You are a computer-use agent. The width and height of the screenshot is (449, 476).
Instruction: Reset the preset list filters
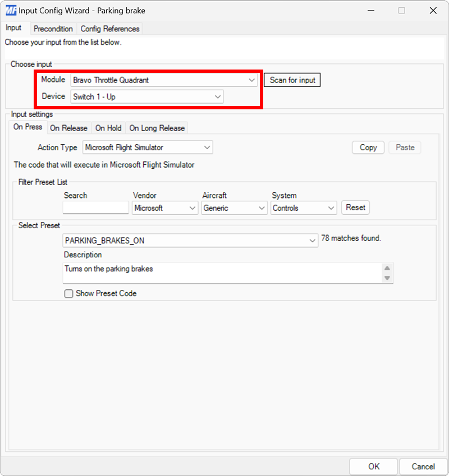[x=355, y=207]
